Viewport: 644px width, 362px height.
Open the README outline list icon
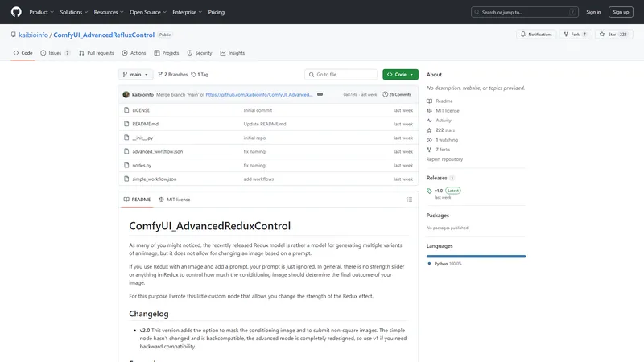coord(410,200)
